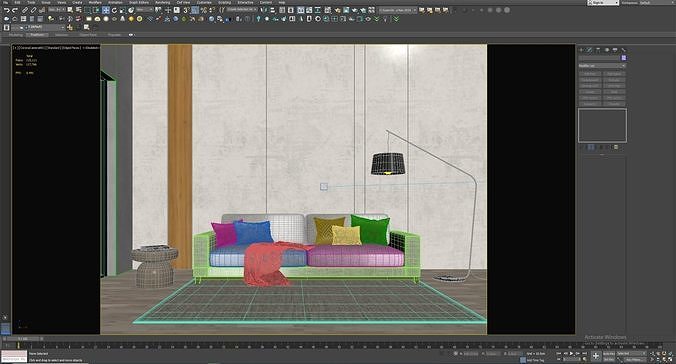Open the Customize menu
676x364 pixels.
tap(204, 3)
